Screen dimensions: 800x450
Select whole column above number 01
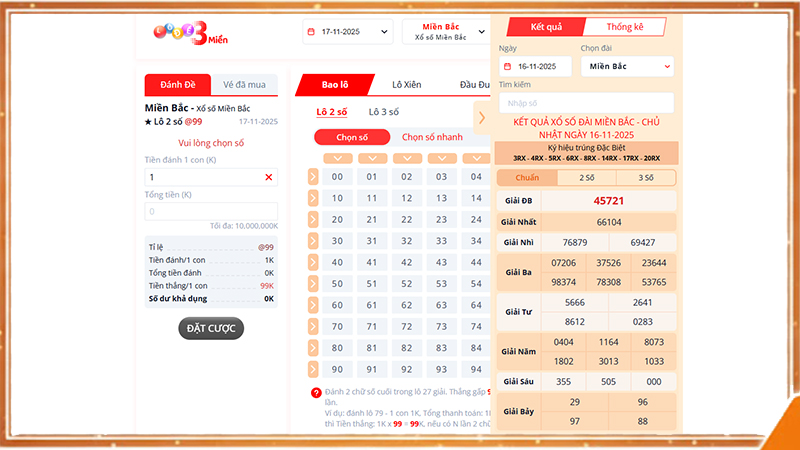tap(372, 159)
